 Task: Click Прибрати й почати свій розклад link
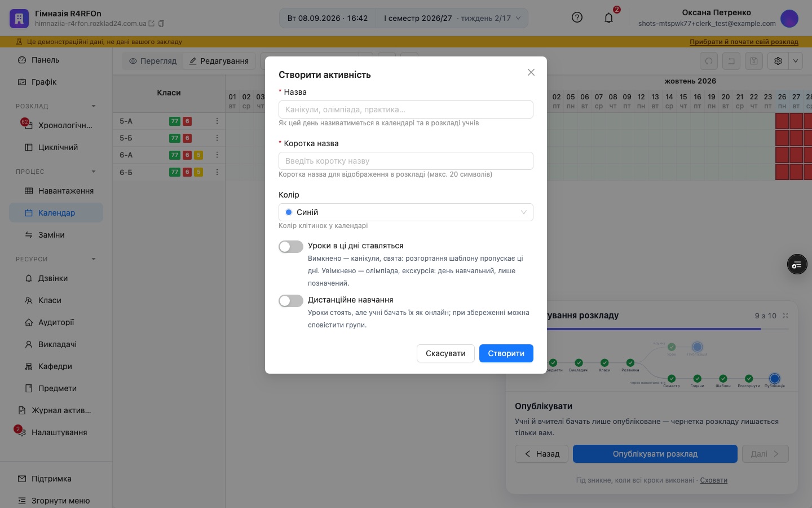pos(744,42)
